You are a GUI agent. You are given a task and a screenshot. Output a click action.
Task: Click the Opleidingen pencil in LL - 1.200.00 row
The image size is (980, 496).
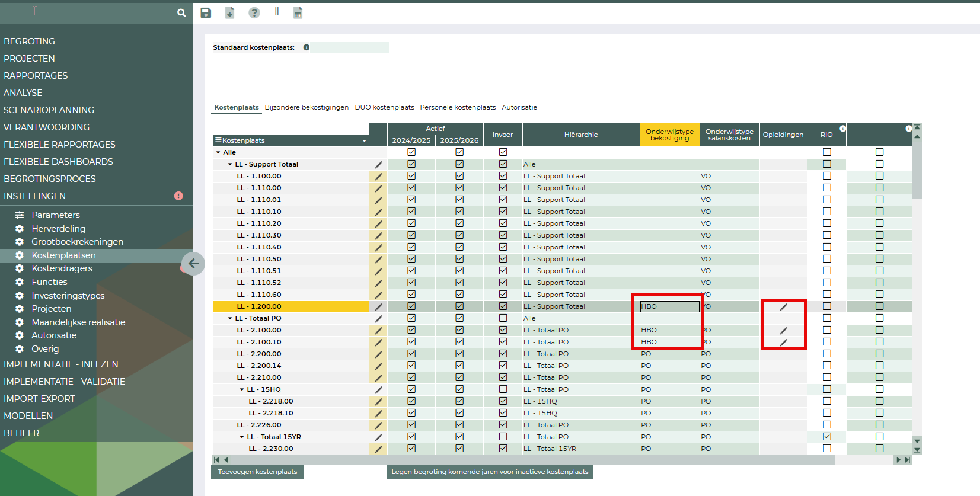click(783, 307)
